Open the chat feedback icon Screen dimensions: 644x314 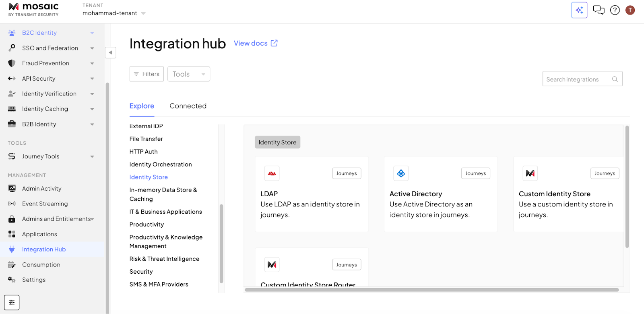[x=599, y=10]
